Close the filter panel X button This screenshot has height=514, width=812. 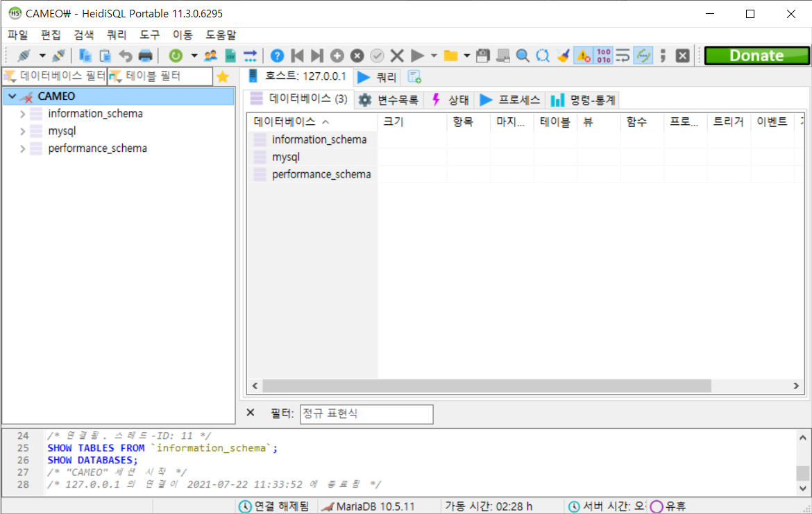[251, 413]
